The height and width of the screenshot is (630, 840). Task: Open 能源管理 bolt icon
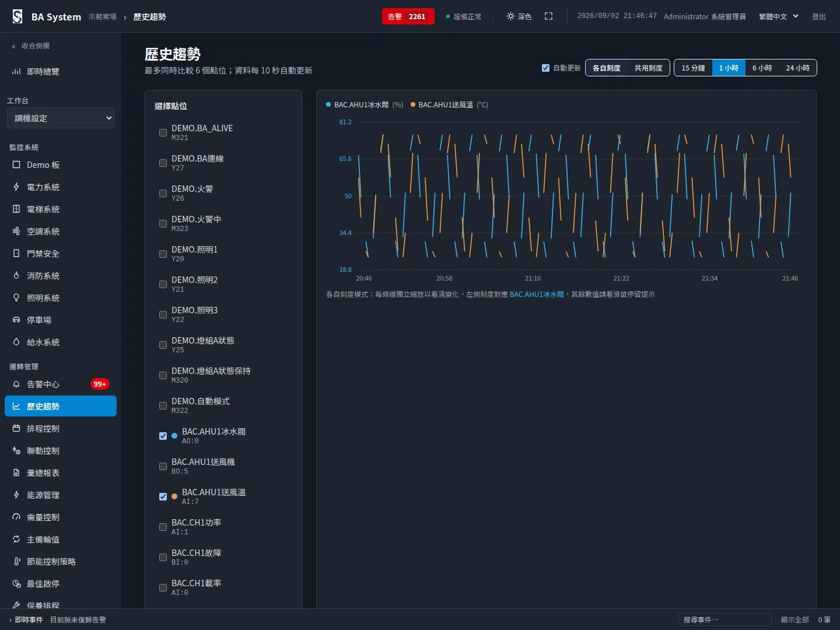(16, 495)
